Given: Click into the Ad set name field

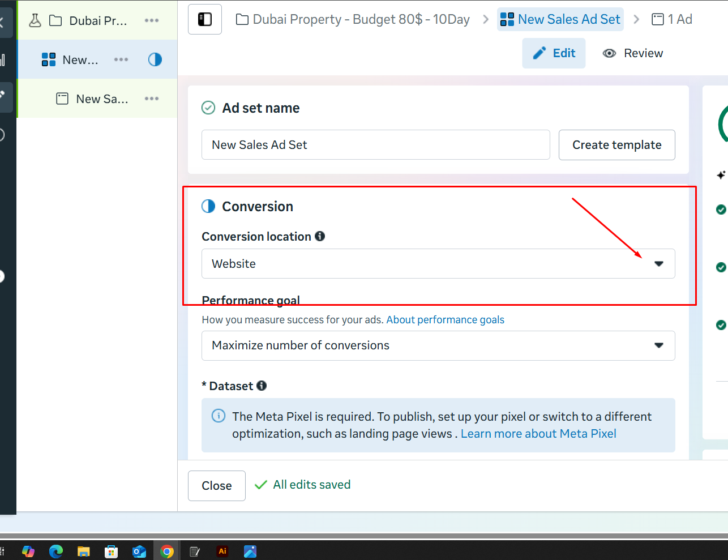Looking at the screenshot, I should coord(375,145).
